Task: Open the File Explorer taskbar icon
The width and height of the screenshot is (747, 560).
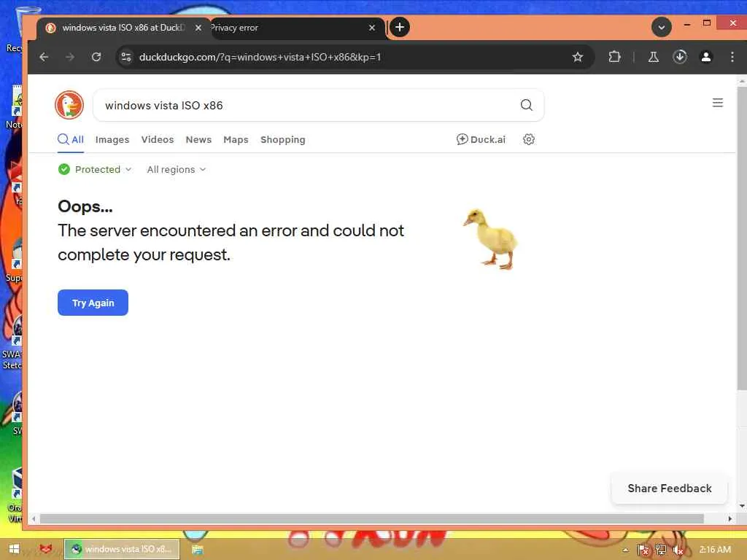Action: (197, 550)
